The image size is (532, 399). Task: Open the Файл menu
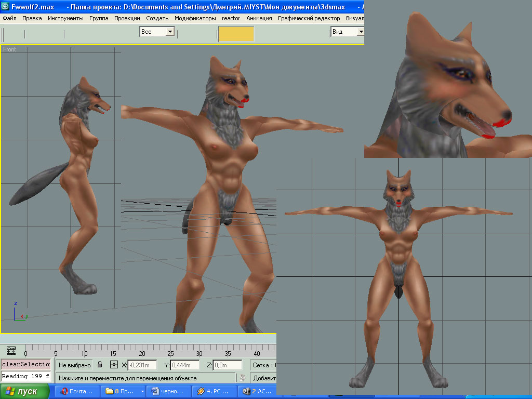tap(9, 18)
